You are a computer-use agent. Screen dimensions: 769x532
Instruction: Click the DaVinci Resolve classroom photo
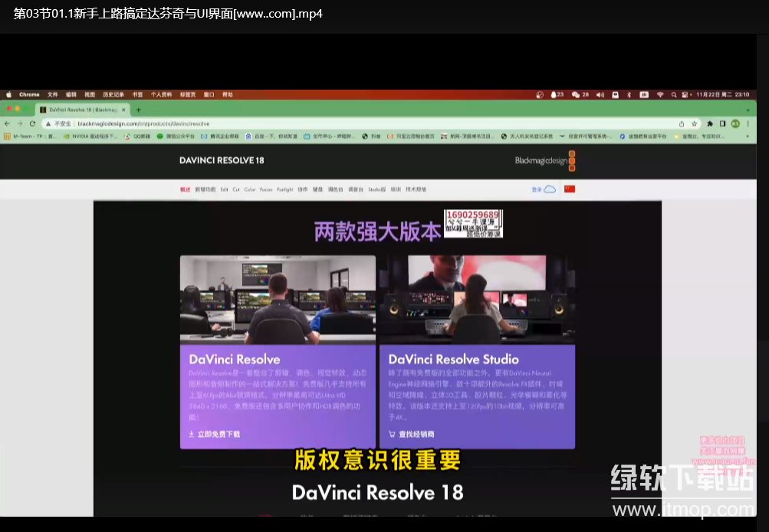tap(278, 300)
